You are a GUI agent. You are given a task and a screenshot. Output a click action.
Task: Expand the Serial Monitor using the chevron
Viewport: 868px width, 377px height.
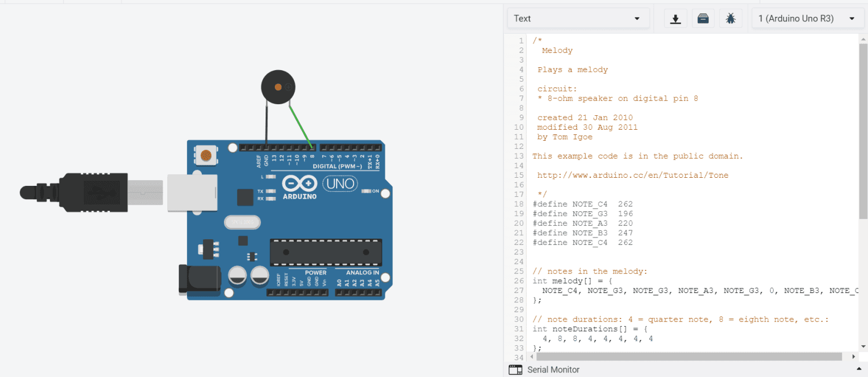pyautogui.click(x=858, y=369)
